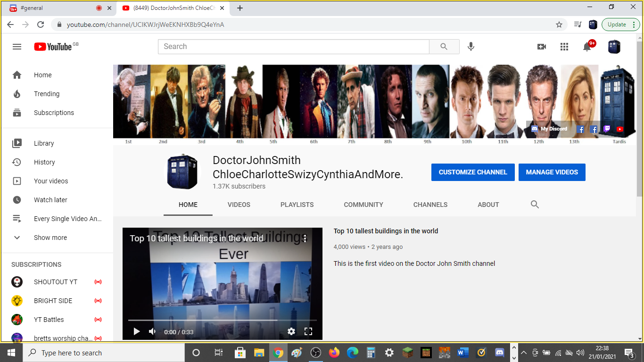The width and height of the screenshot is (644, 362).
Task: Open Trending in the sidebar
Action: (x=57, y=94)
